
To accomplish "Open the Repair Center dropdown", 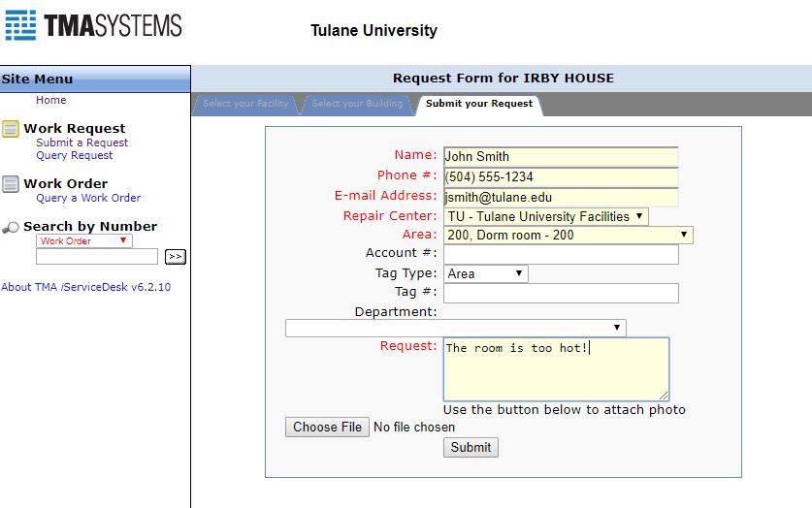I will pos(546,216).
